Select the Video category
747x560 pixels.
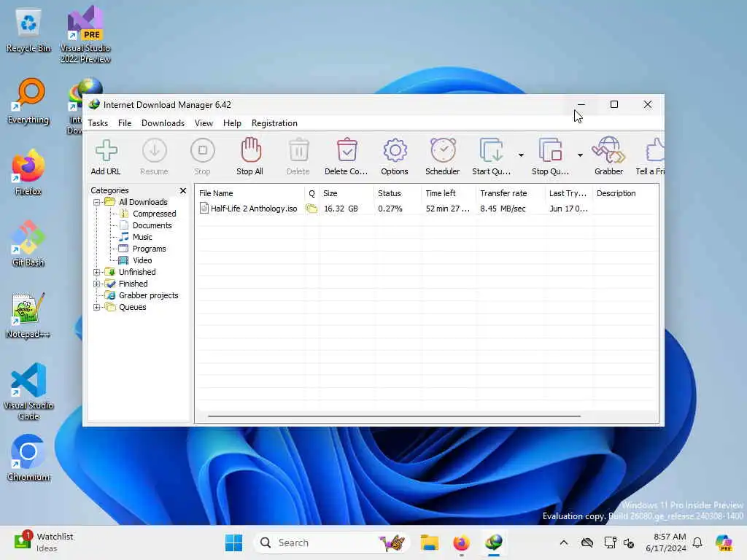pyautogui.click(x=142, y=260)
